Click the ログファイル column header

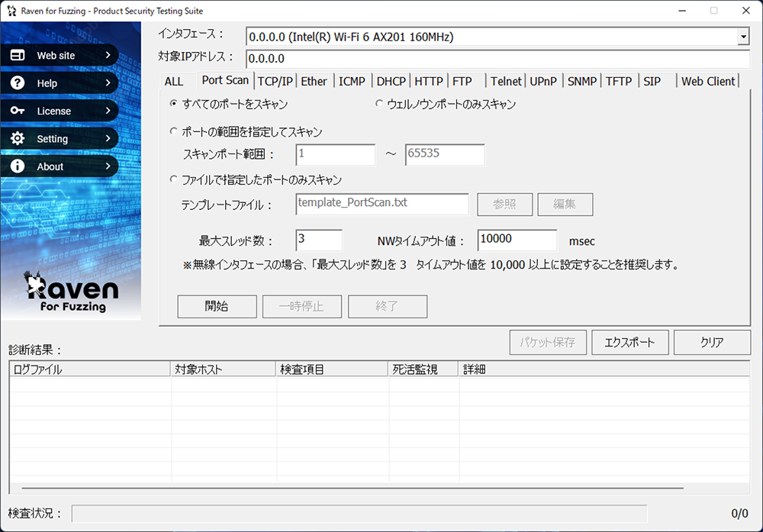coord(90,369)
